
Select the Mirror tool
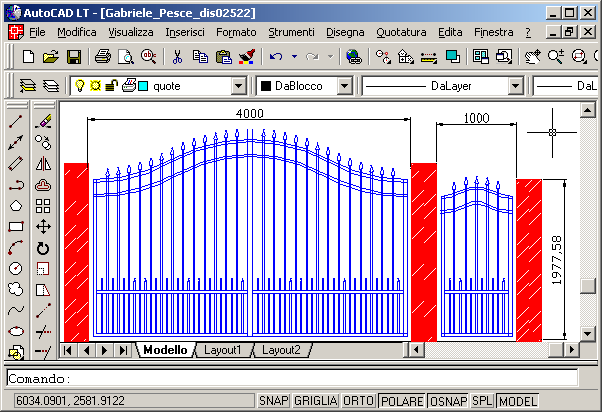coord(43,164)
